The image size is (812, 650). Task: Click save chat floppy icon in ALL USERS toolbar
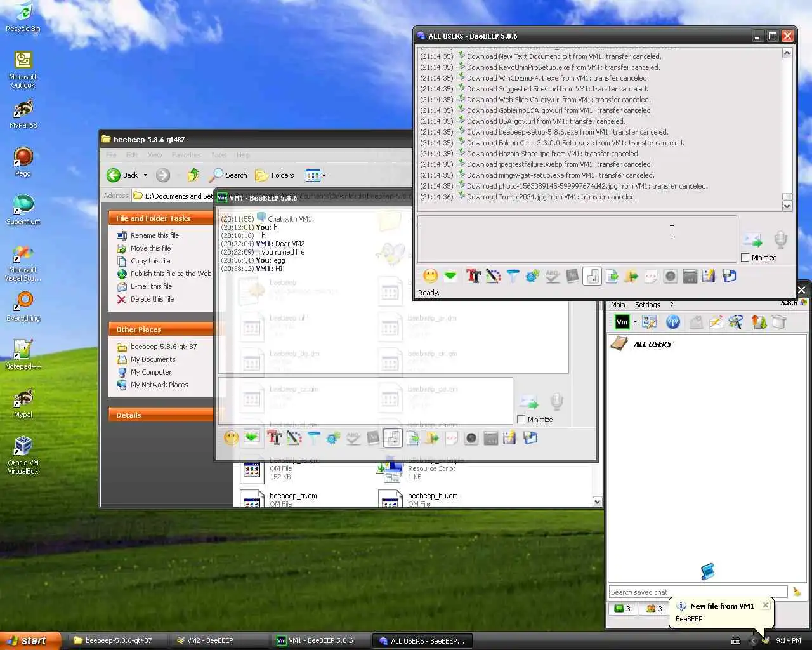[729, 276]
